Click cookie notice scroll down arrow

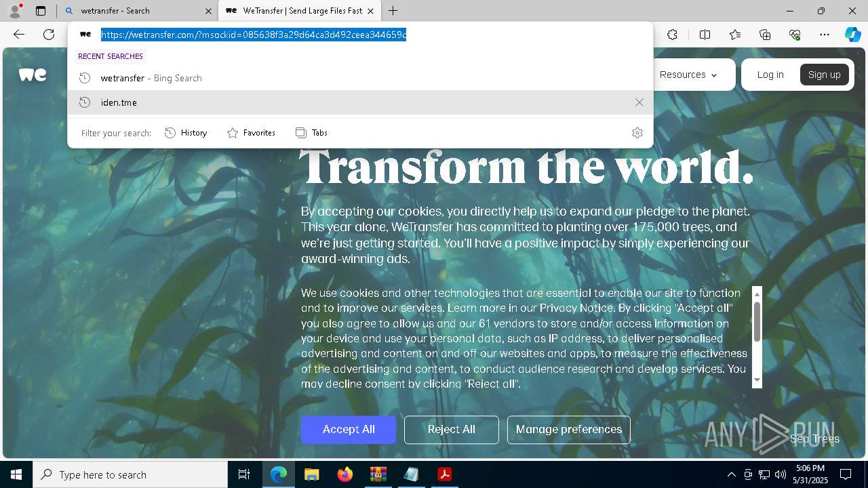tap(757, 380)
